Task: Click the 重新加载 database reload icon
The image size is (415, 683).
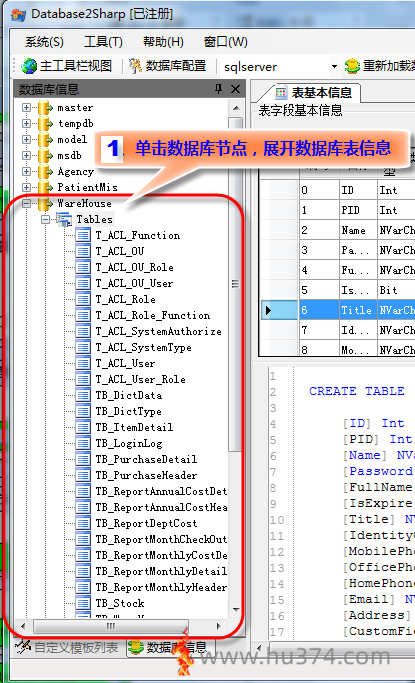Action: coord(352,66)
